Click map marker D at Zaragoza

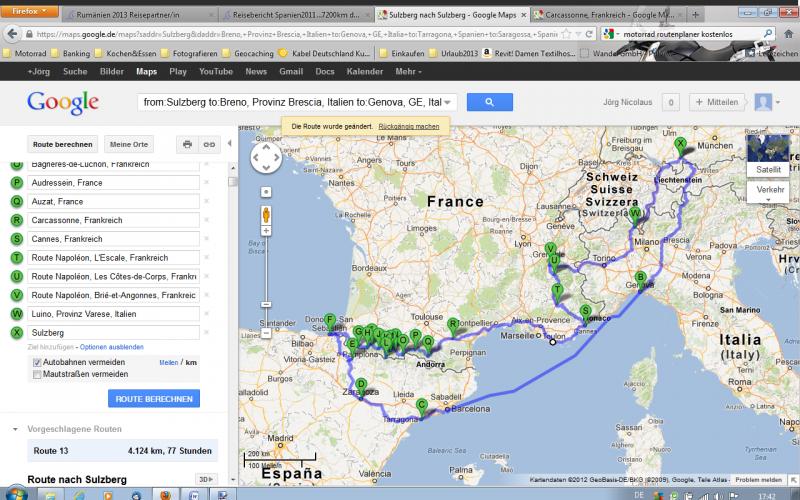point(361,387)
